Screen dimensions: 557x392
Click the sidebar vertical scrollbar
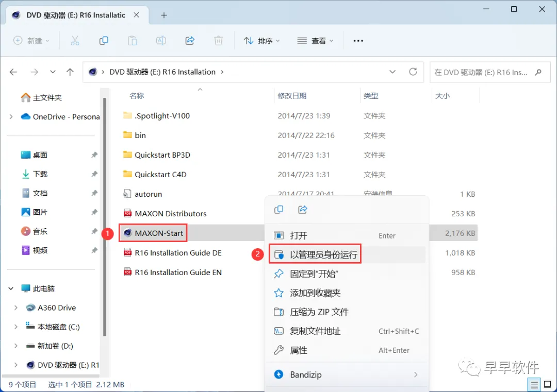(x=104, y=216)
